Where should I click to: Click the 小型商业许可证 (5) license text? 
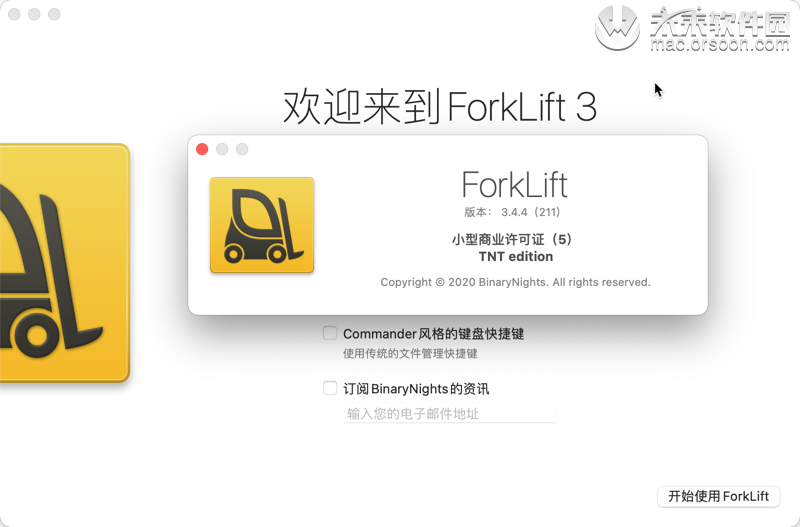512,239
